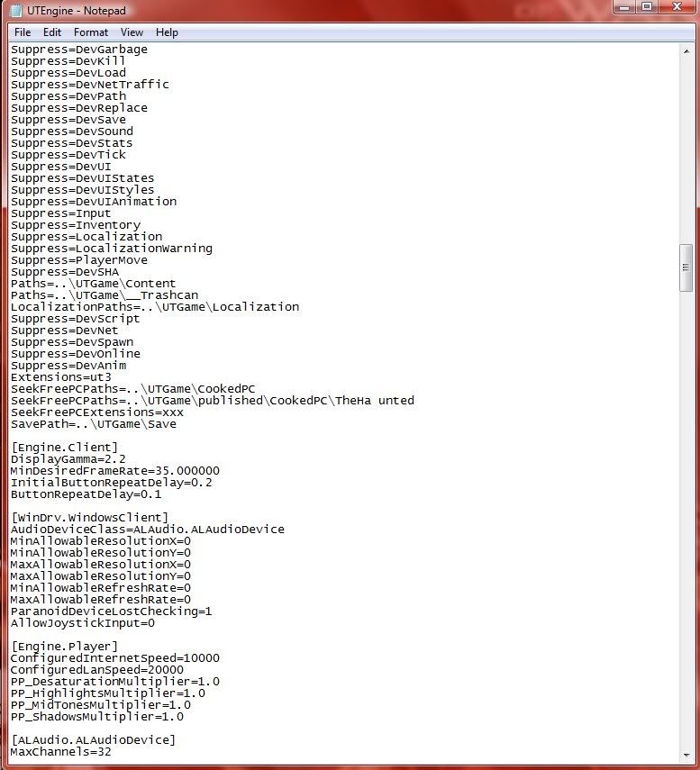The image size is (700, 770).
Task: Close the UTEngine Notepad window
Action: click(677, 7)
